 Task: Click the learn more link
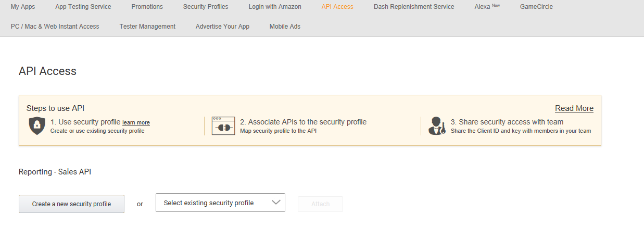[136, 123]
